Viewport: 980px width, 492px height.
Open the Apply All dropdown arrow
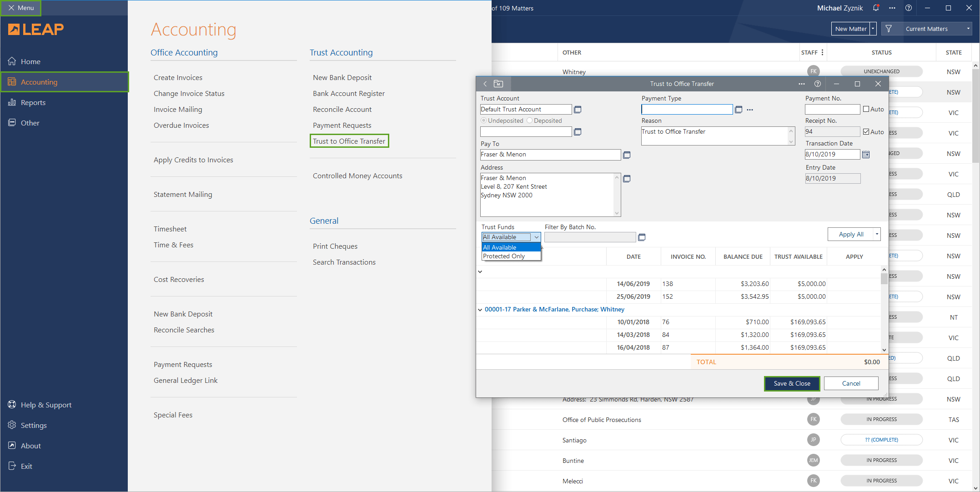click(876, 234)
